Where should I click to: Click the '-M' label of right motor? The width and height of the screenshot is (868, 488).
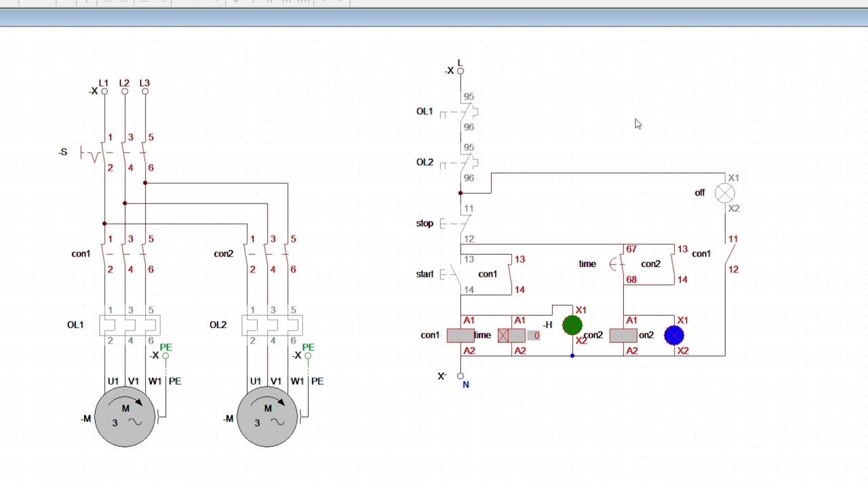[x=228, y=419]
